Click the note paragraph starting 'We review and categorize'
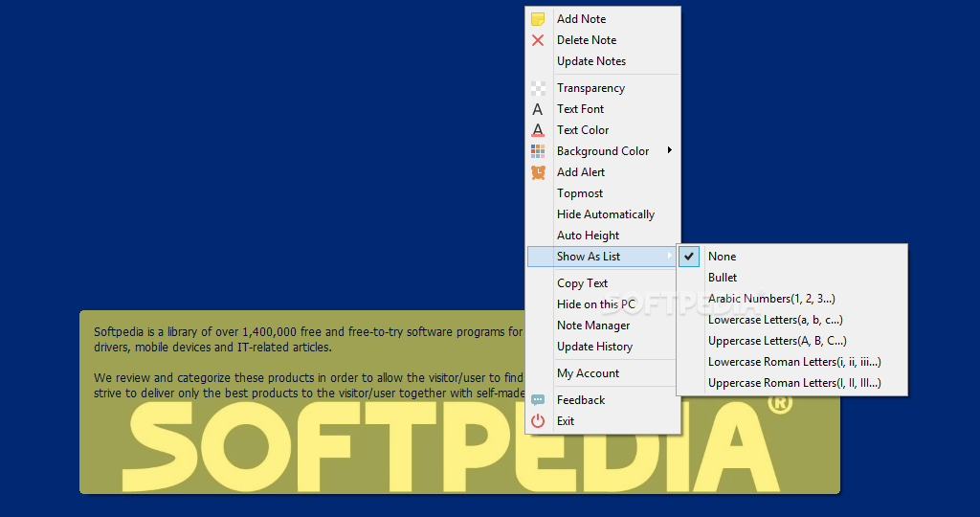Image resolution: width=980 pixels, height=517 pixels. [x=309, y=386]
